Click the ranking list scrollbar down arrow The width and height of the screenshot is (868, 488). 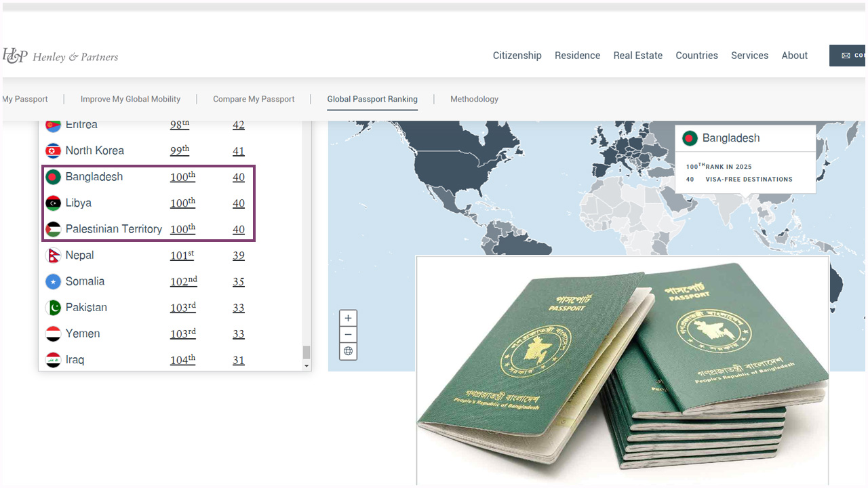pos(307,366)
